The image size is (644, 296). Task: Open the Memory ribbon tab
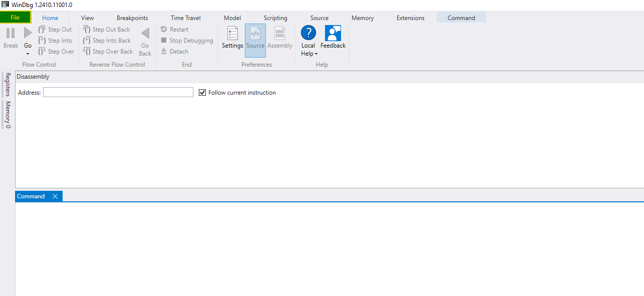[363, 18]
